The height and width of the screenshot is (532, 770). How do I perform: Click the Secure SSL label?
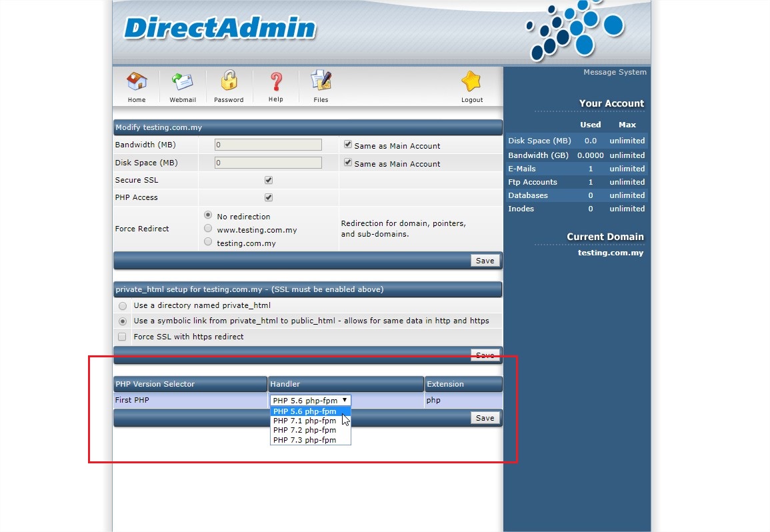point(137,180)
